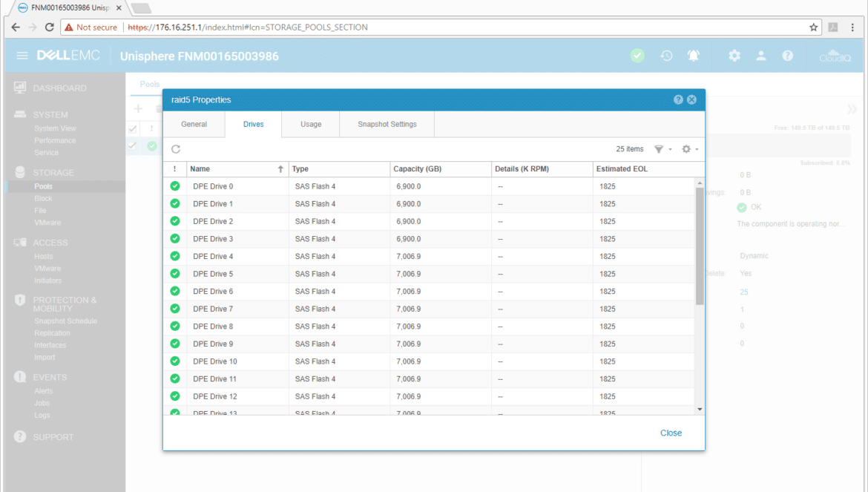Close raid5 Properties dialog with X icon
868x492 pixels.
[692, 99]
